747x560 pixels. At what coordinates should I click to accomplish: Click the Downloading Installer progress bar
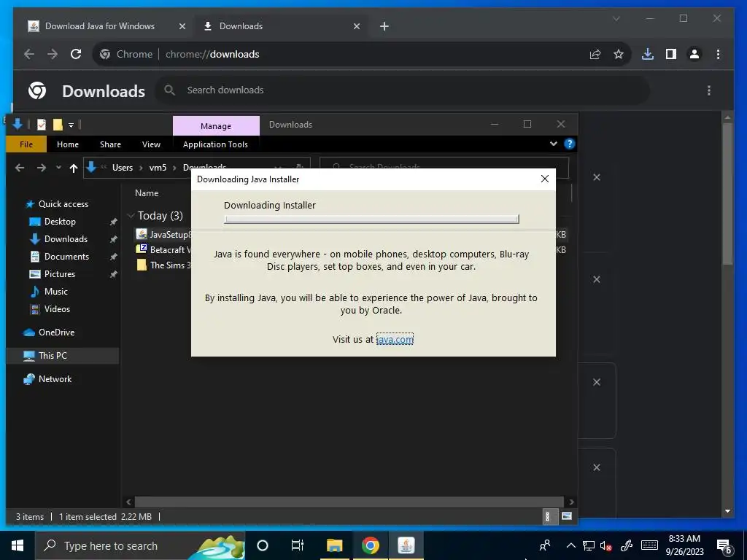tap(371, 219)
